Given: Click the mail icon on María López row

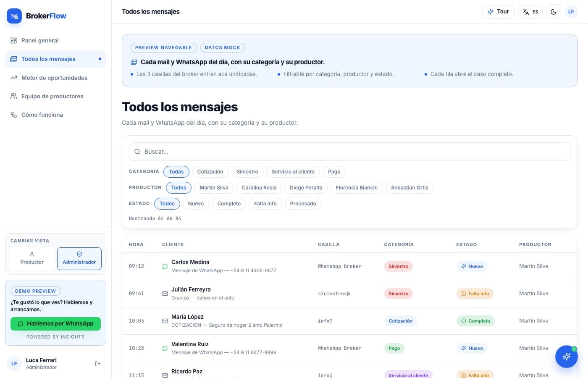Looking at the screenshot, I should point(165,321).
